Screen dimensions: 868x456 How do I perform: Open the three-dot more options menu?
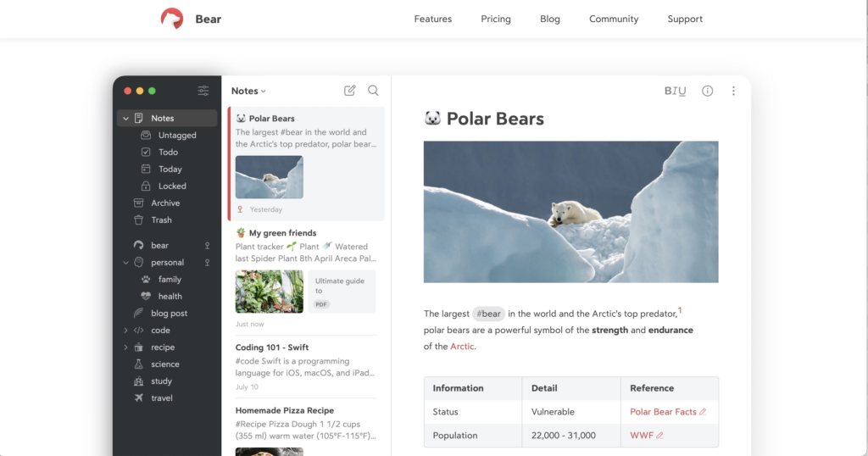pyautogui.click(x=733, y=91)
